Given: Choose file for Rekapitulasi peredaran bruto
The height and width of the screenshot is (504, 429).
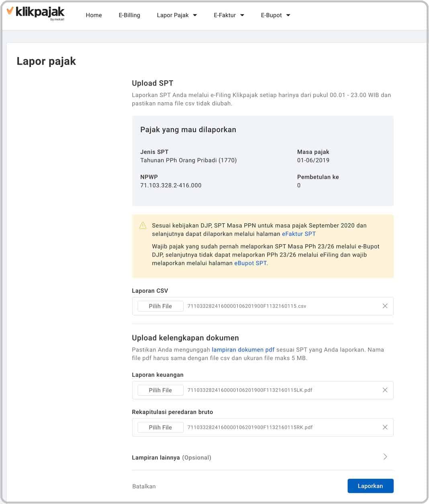Looking at the screenshot, I should 160,427.
